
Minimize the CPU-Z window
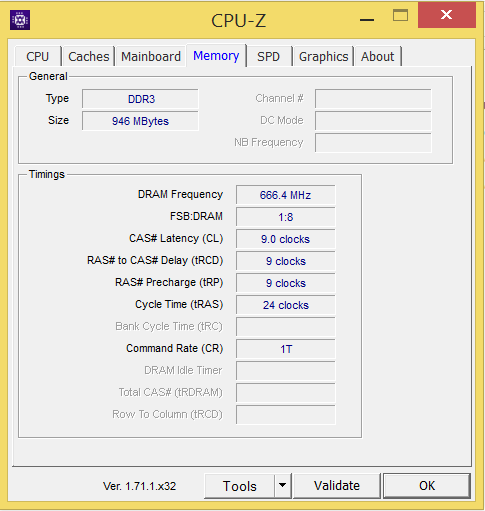click(x=367, y=20)
